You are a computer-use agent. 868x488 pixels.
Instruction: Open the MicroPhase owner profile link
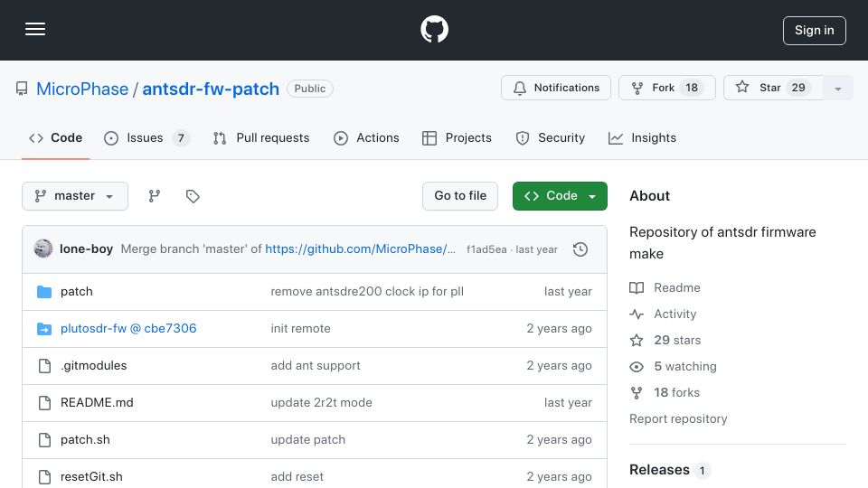[82, 89]
